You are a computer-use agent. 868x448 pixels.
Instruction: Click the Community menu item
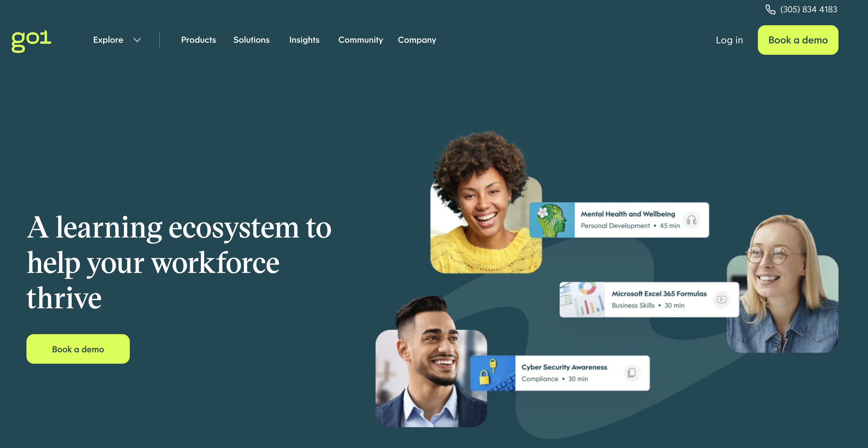pyautogui.click(x=360, y=39)
